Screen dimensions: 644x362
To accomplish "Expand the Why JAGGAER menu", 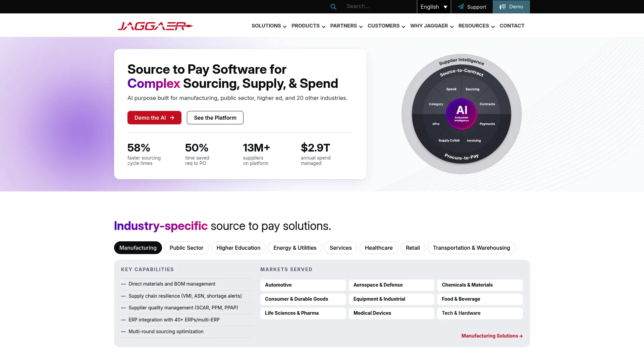I will 432,26.
